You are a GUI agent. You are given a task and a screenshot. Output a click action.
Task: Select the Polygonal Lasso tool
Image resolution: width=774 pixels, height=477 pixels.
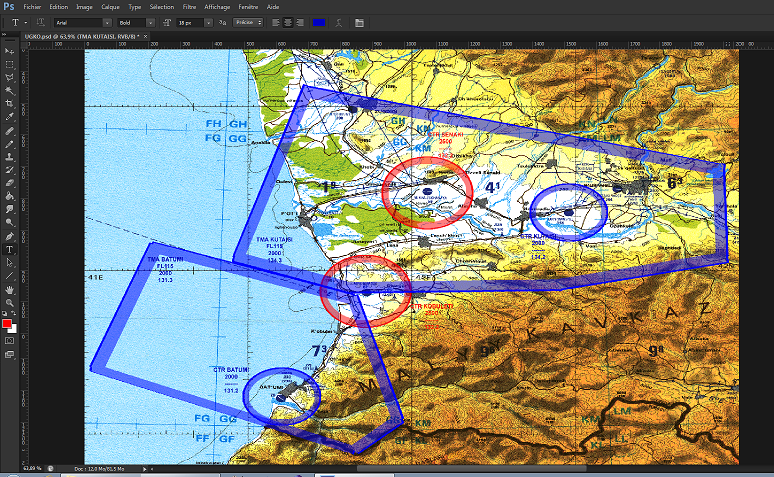(x=9, y=78)
